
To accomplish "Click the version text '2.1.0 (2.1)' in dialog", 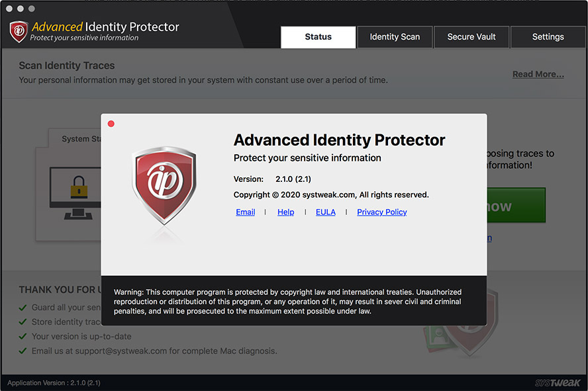I will pyautogui.click(x=293, y=179).
